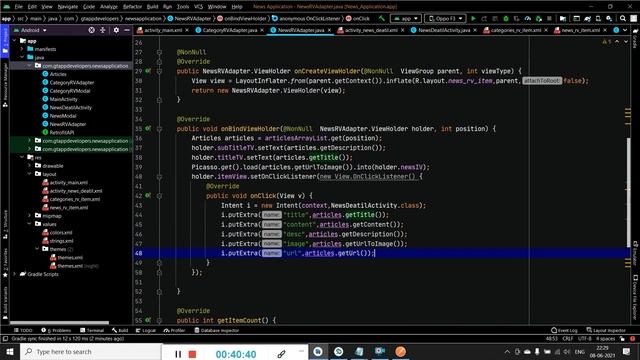Screen dimensions: 640x360
Task: Open the Problems tool window
Action: click(56, 330)
